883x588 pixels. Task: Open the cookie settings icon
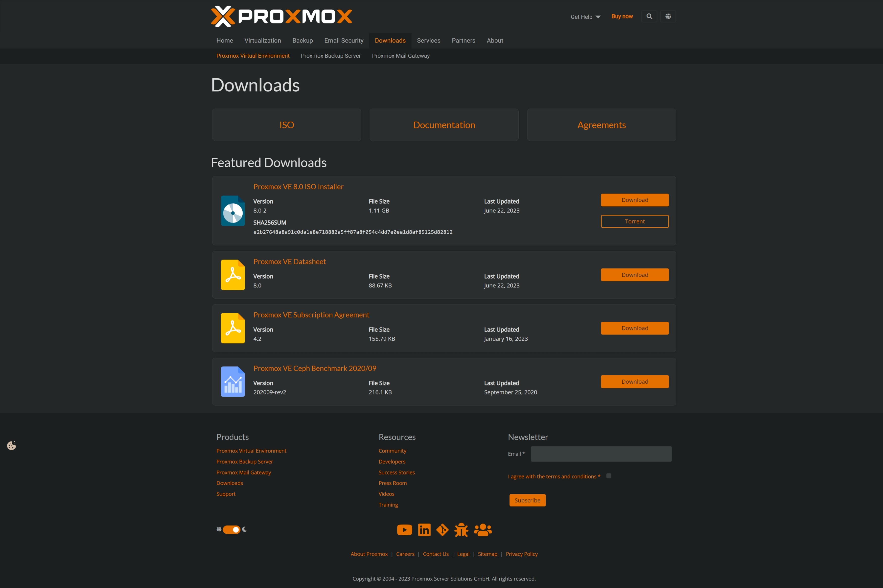(x=12, y=445)
